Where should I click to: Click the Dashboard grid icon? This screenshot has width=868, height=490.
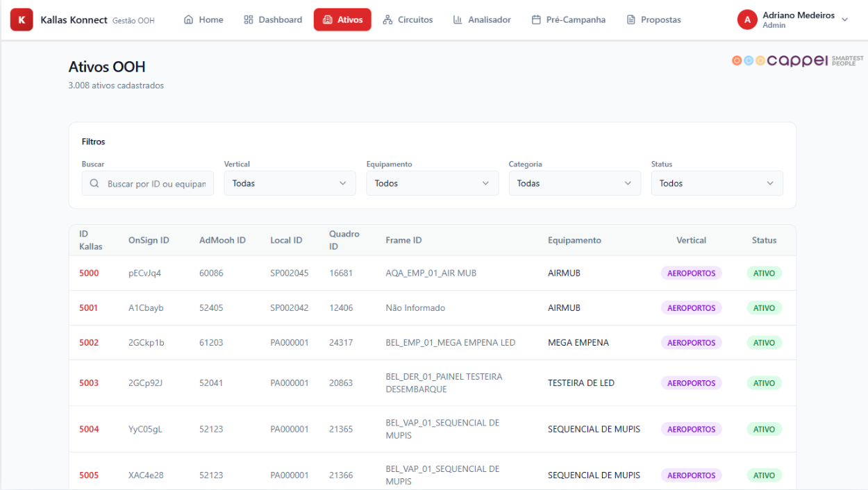[249, 20]
